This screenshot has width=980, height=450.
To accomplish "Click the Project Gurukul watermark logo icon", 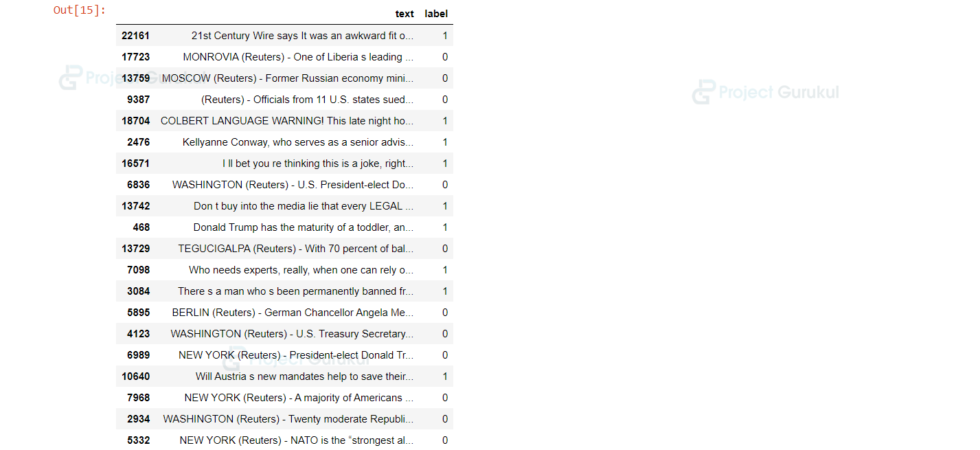I will (704, 93).
